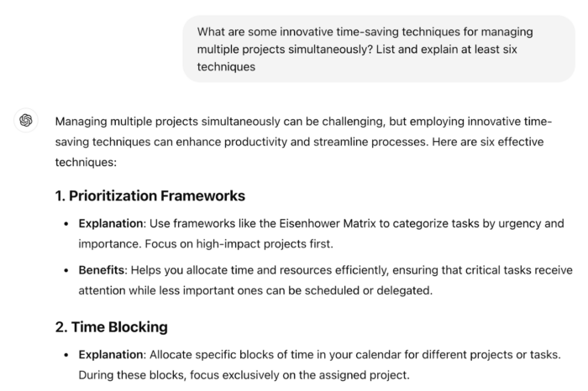Click the "1. Prioritization Frameworks" heading
The image size is (588, 391).
(150, 195)
